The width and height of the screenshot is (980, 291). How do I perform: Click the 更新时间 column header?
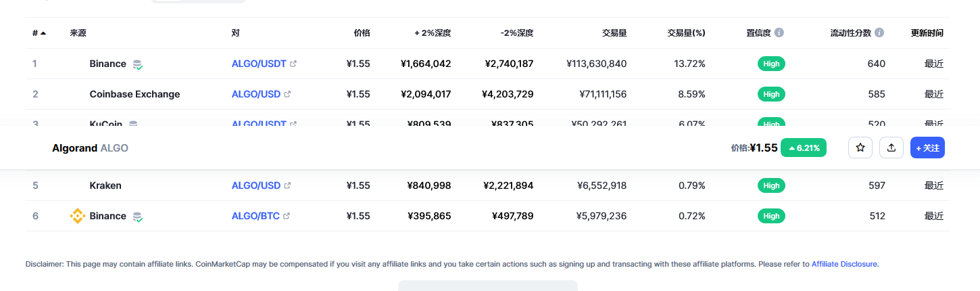[927, 32]
